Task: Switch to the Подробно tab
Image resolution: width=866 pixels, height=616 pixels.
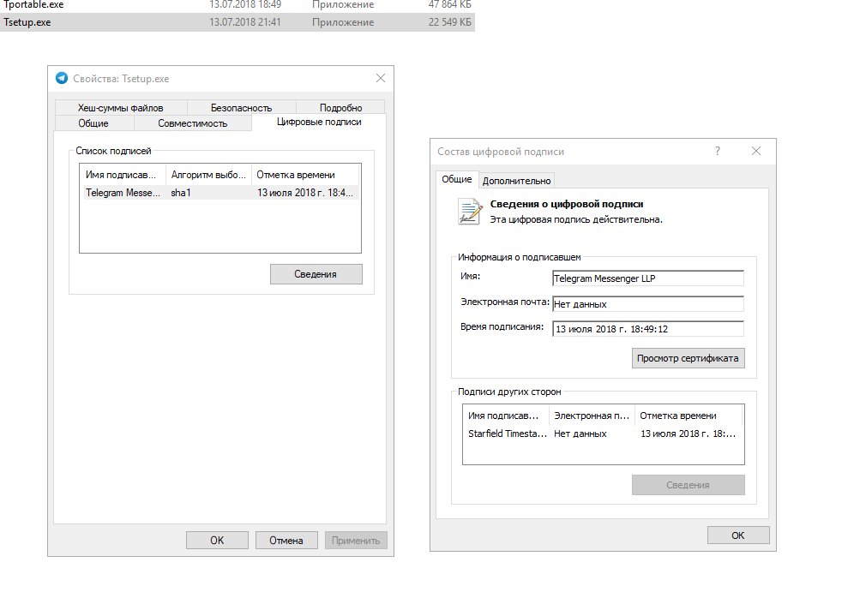Action: coord(340,108)
